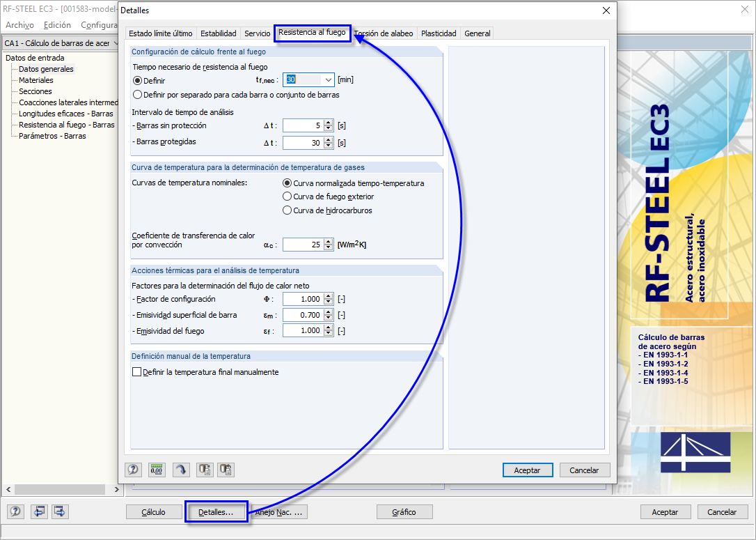Go to next input window arrow icon
Screen dimensions: 756x540
(x=60, y=511)
